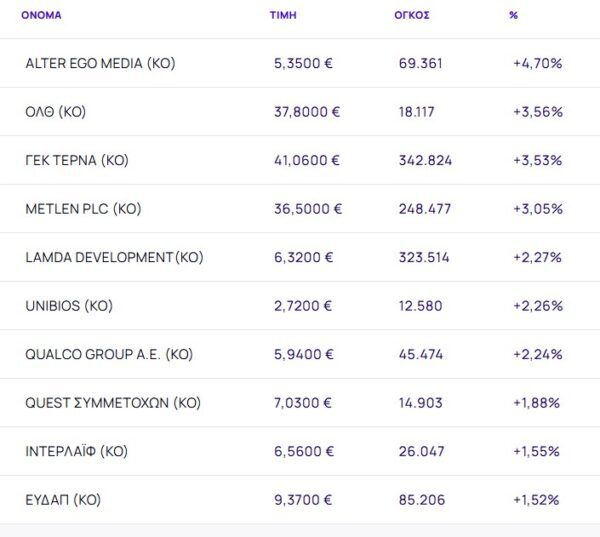Click the METLEN PLC (ΚΟ) link
Screen dimensions: 600x537
pyautogui.click(x=83, y=209)
